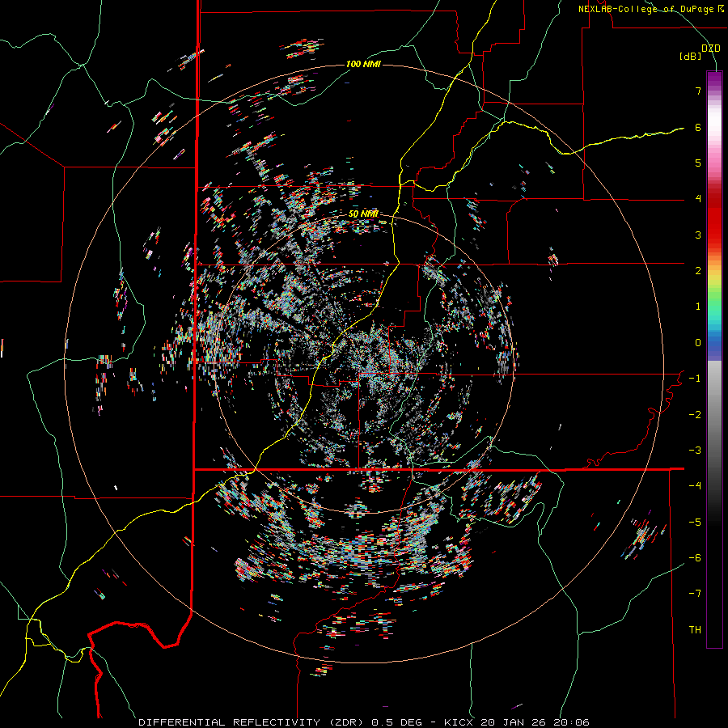Click the '5' value on color scale

click(698, 163)
